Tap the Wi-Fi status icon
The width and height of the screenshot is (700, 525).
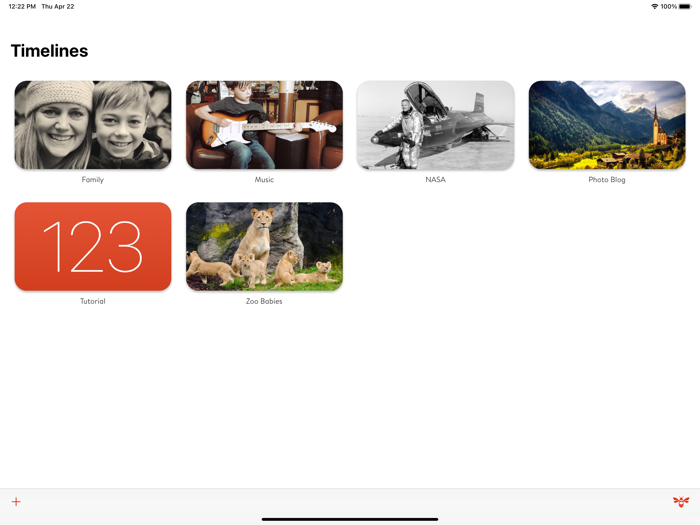point(654,6)
